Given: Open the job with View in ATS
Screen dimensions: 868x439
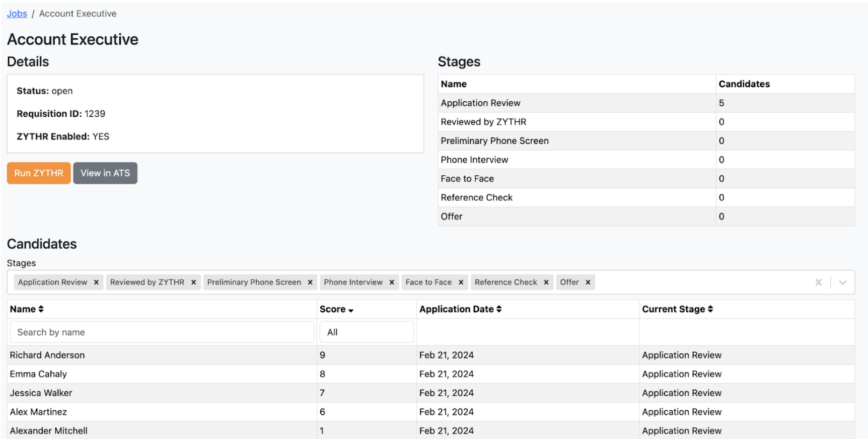Looking at the screenshot, I should coord(105,173).
